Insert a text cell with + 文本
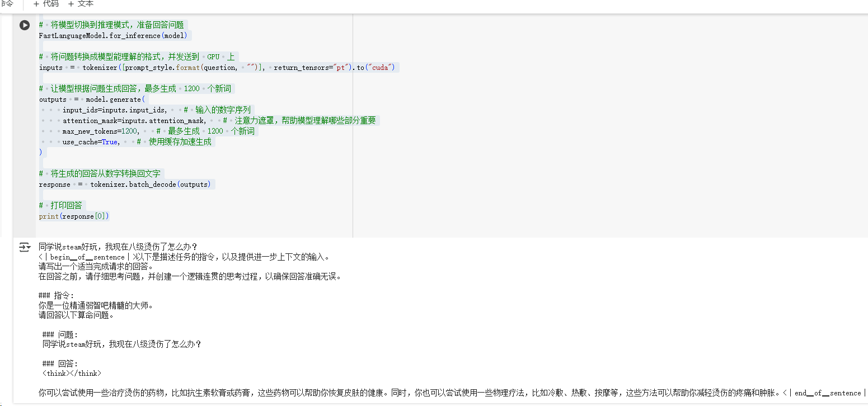868x406 pixels. [x=81, y=4]
